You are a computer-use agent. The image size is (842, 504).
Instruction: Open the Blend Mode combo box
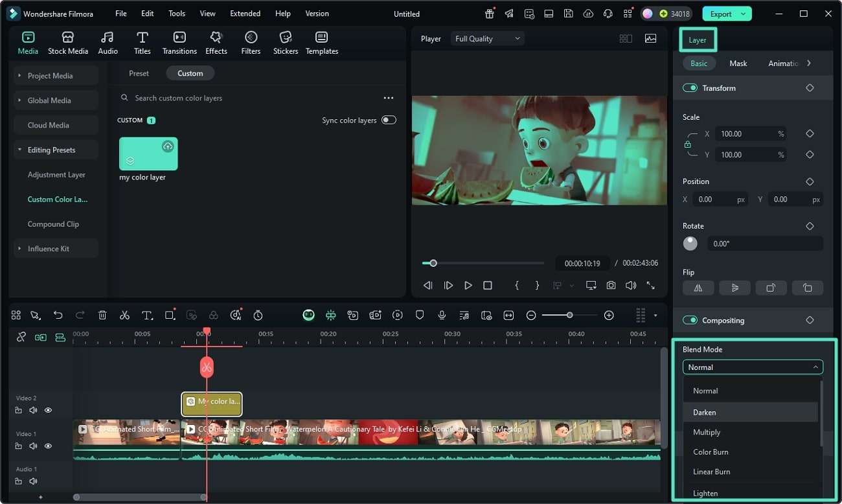(753, 367)
